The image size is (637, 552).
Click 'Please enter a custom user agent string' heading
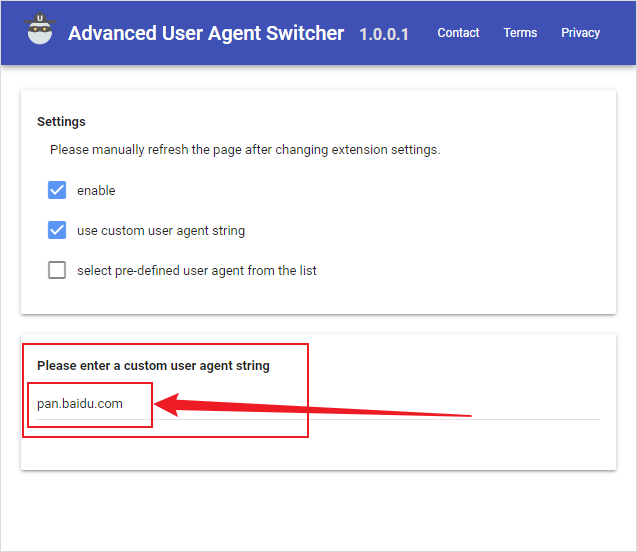point(153,366)
